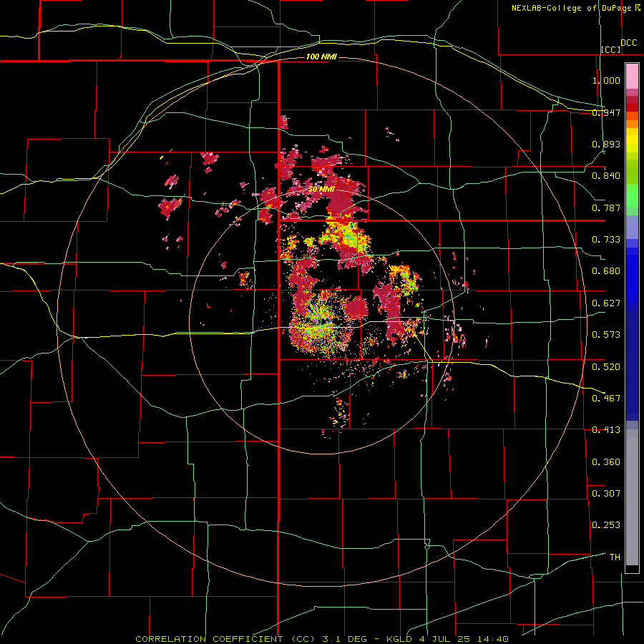Viewport: 644px width, 644px height.
Task: Click the gray lower section of color bar
Action: 632,497
